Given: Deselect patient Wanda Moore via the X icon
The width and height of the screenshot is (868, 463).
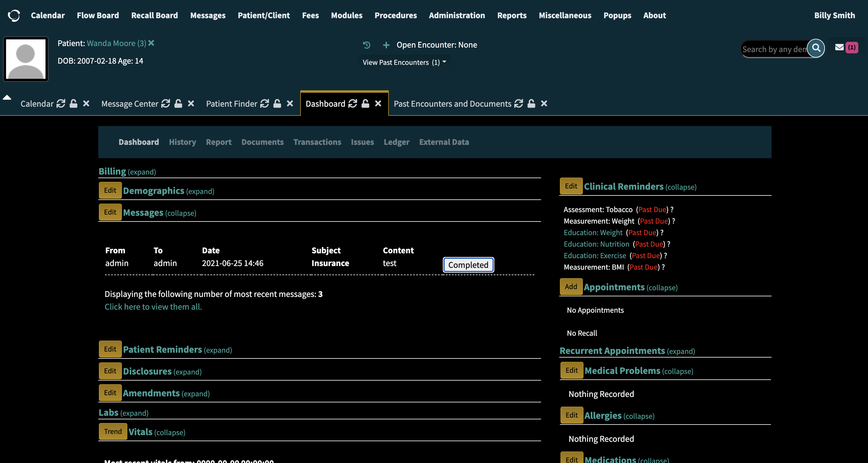Looking at the screenshot, I should click(x=151, y=43).
